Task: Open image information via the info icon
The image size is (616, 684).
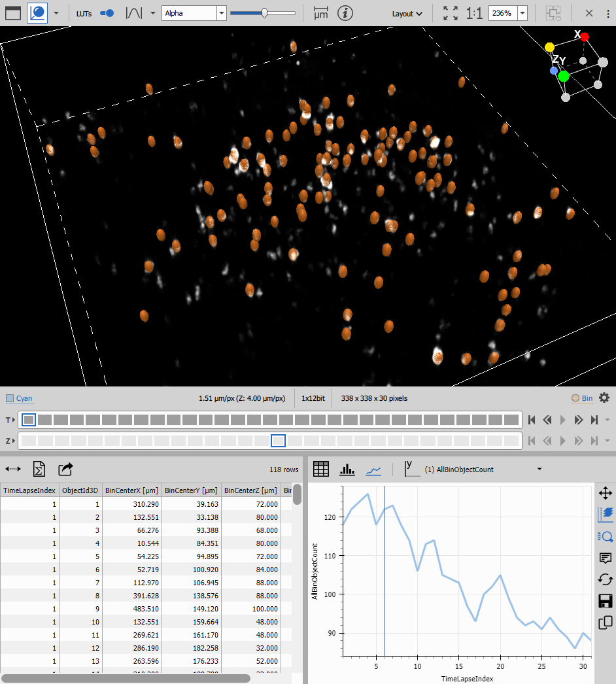Action: (x=345, y=13)
